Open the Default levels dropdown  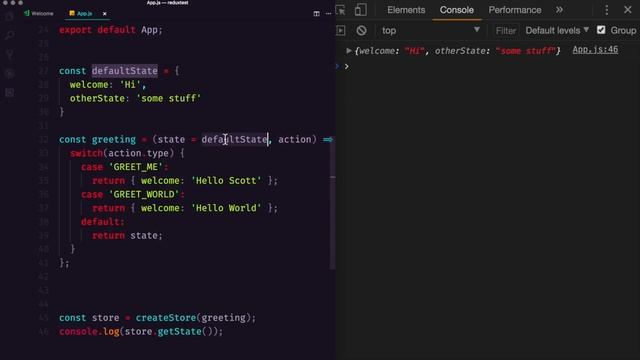pos(557,31)
